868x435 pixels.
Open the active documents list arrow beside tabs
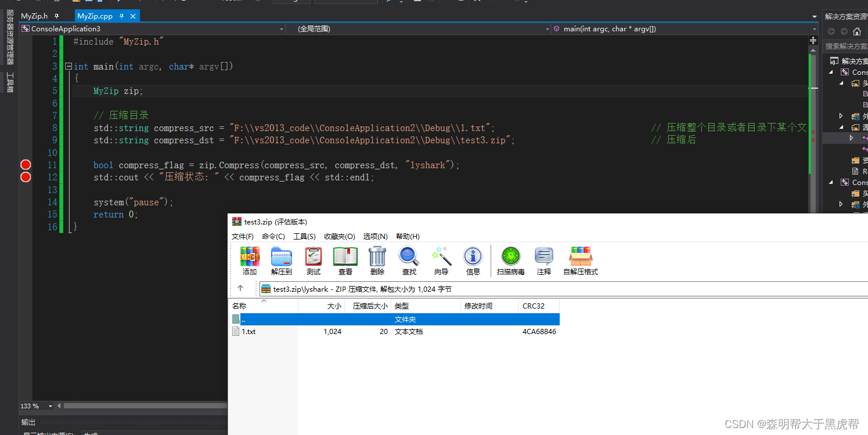coord(815,16)
